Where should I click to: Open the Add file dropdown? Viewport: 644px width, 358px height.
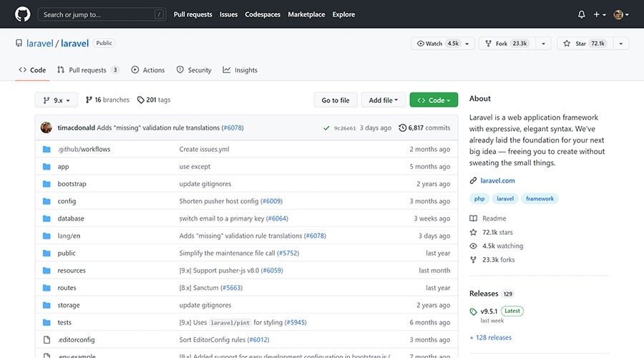tap(384, 100)
